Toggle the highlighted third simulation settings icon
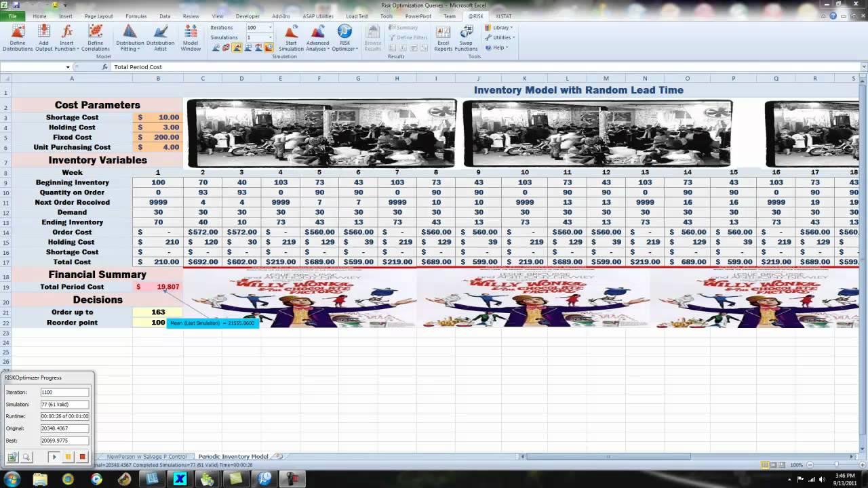The height and width of the screenshot is (488, 868). tap(237, 47)
